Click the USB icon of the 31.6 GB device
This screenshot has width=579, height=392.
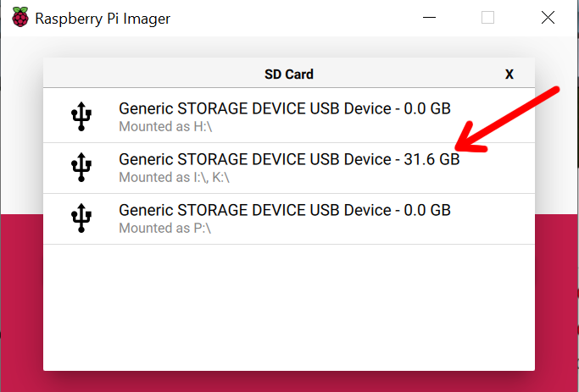click(x=81, y=167)
